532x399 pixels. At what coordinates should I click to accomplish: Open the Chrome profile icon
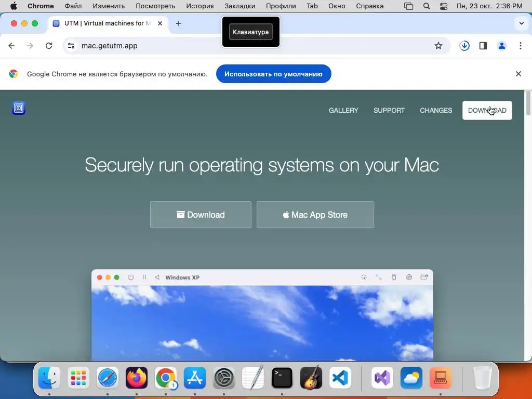pyautogui.click(x=502, y=46)
